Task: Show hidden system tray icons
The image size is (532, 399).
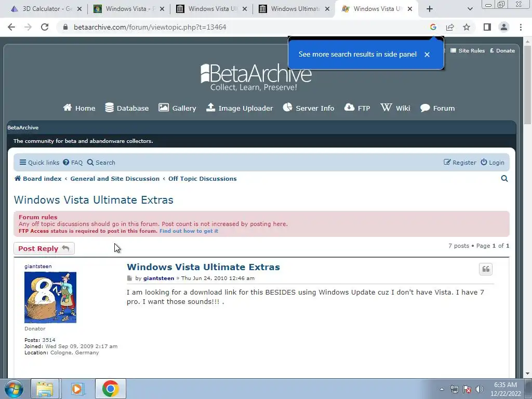Action: click(x=442, y=389)
